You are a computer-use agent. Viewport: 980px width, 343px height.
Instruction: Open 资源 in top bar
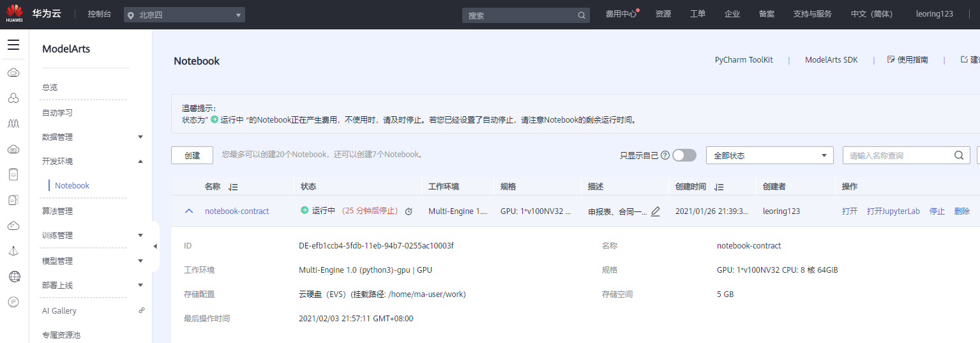tap(663, 14)
